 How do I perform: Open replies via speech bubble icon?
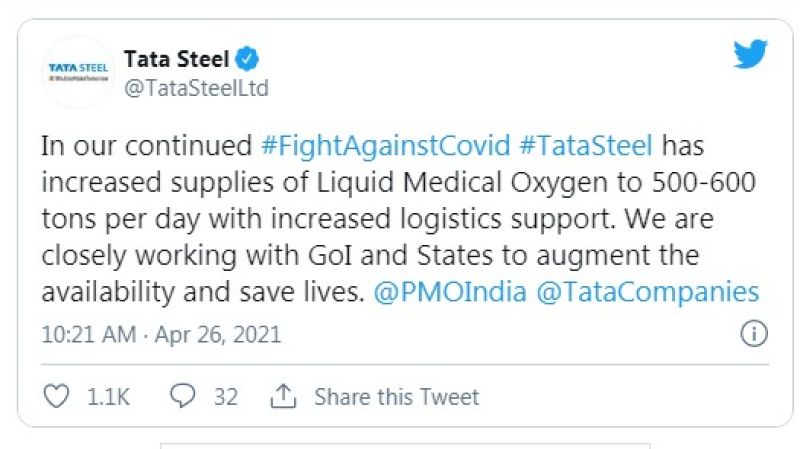pos(182,397)
